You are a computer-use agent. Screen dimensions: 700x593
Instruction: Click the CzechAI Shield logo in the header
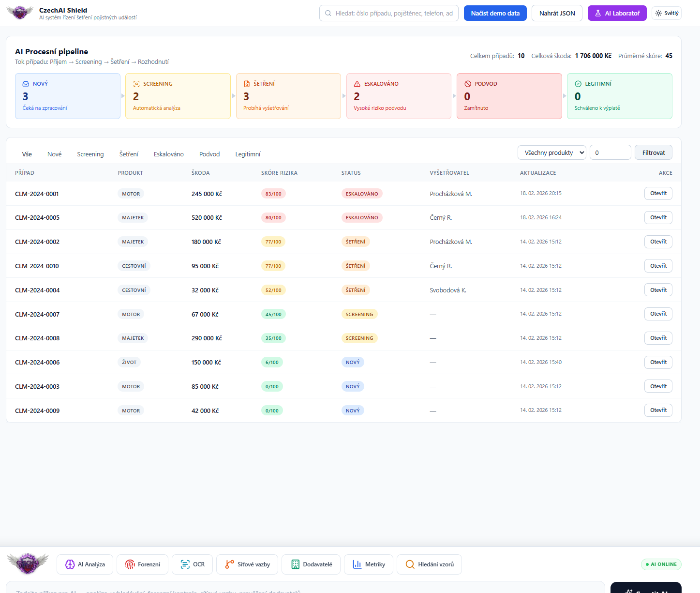(x=20, y=13)
